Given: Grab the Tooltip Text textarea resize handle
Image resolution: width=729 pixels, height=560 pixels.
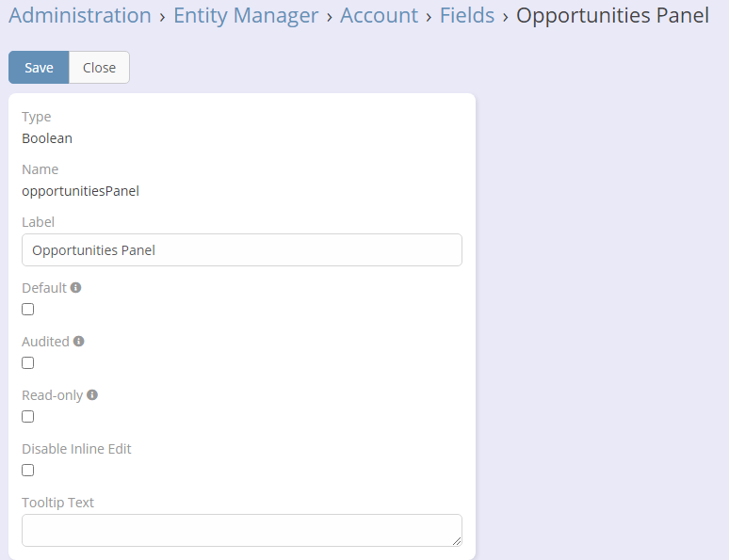Looking at the screenshot, I should click(457, 541).
